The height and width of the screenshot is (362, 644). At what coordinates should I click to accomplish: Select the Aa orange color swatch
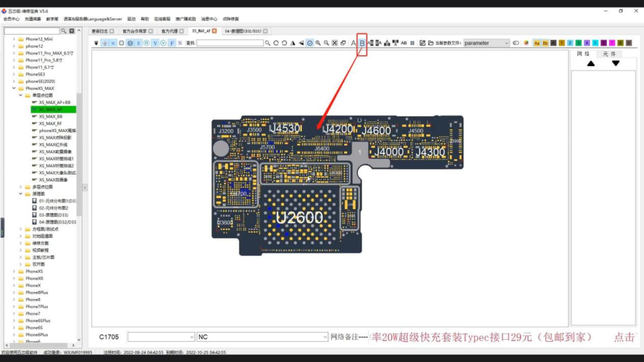pos(537,43)
